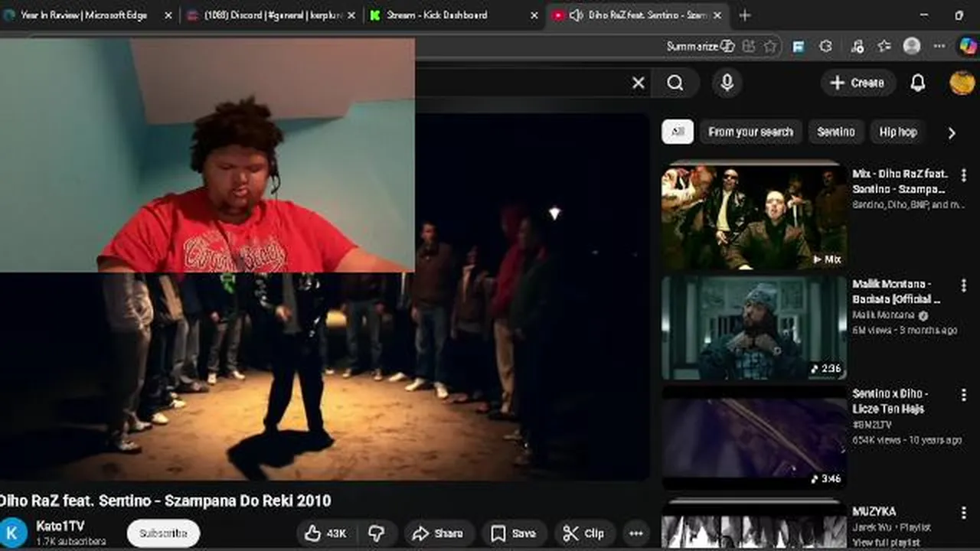The image size is (980, 551).
Task: Open options menu for MUZYKA playlist
Action: point(963,511)
